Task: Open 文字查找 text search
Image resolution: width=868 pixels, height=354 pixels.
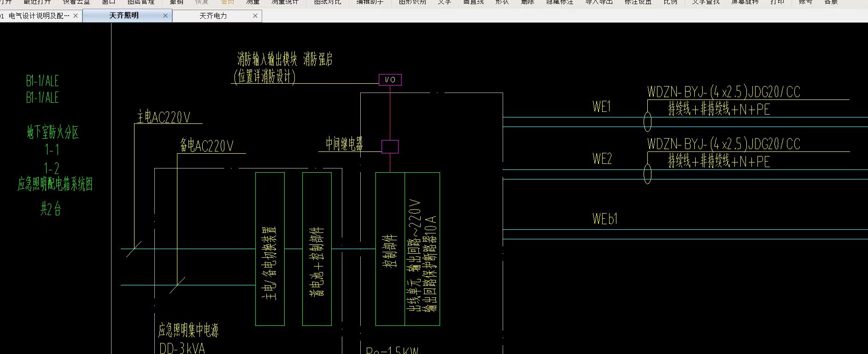Action: (706, 2)
